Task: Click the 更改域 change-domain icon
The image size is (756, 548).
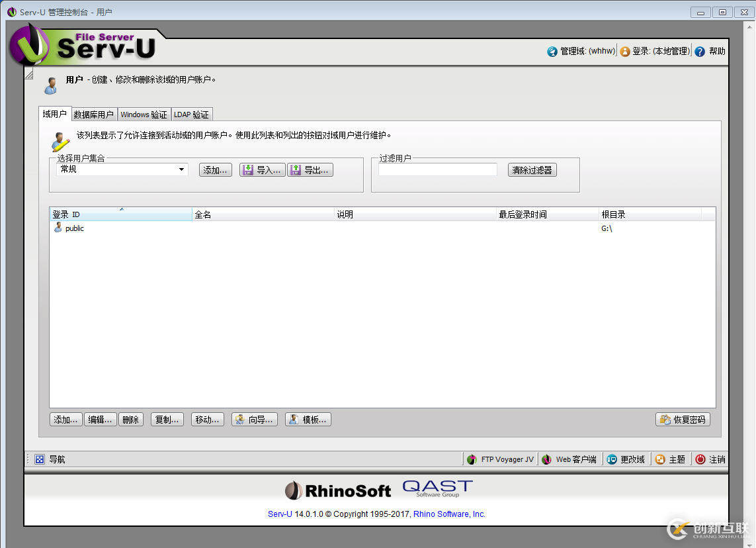Action: (612, 459)
